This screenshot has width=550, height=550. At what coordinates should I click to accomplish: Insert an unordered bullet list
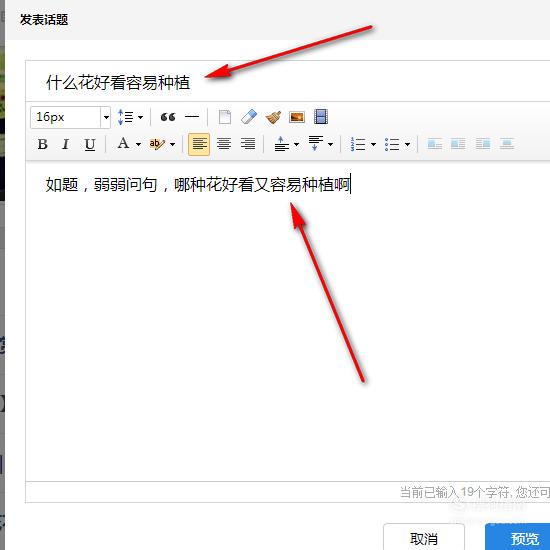pos(392,144)
